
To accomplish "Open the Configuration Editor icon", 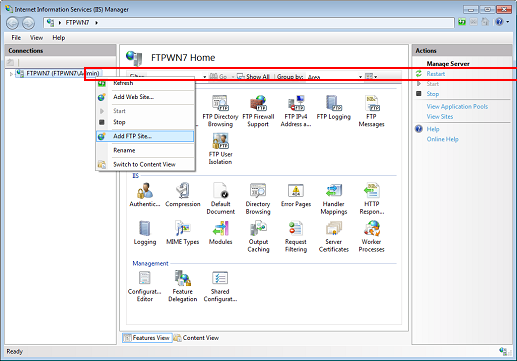I will 144,286.
